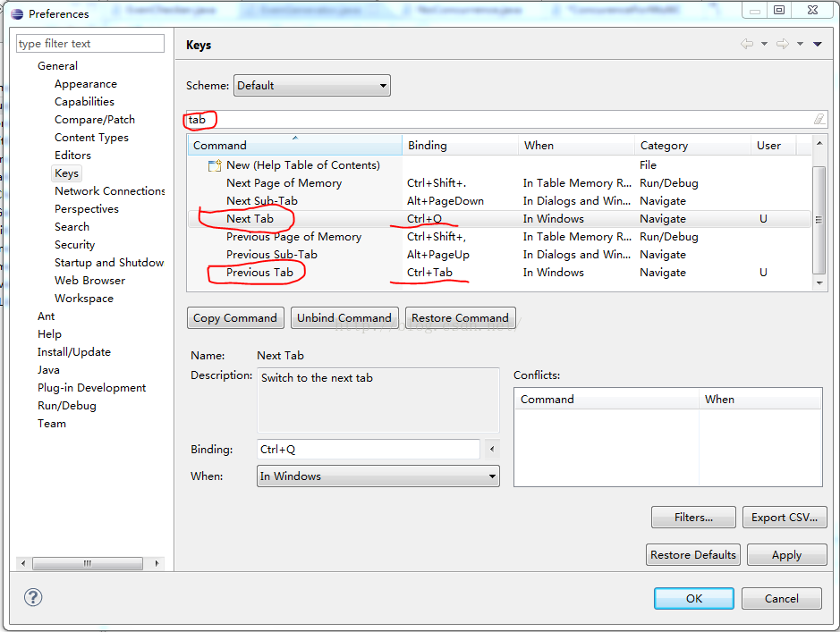840x632 pixels.
Task: Select General in the preferences tree
Action: (x=57, y=66)
